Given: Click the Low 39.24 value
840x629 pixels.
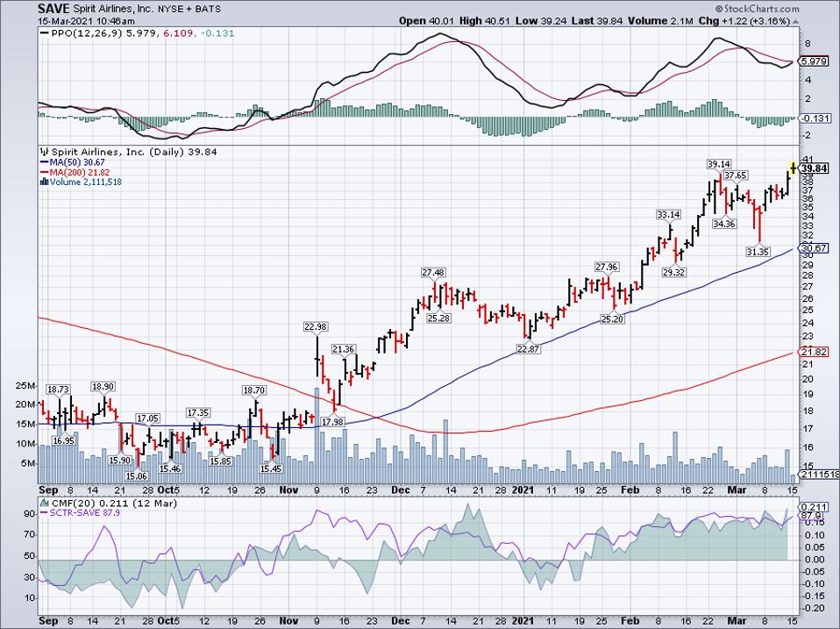Looking at the screenshot, I should click(539, 21).
